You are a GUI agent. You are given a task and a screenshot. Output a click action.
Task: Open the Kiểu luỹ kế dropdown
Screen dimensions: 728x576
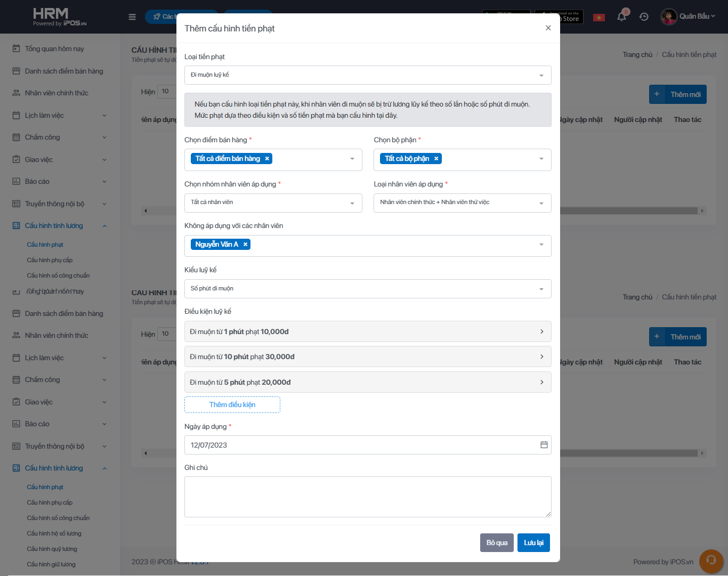click(x=368, y=289)
